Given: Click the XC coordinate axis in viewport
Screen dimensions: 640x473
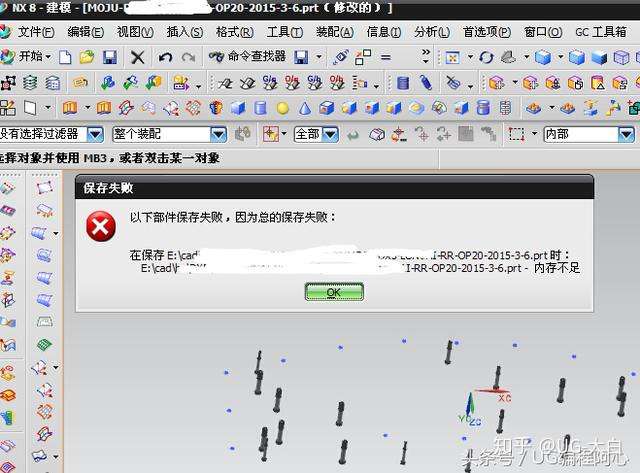Looking at the screenshot, I should (504, 397).
